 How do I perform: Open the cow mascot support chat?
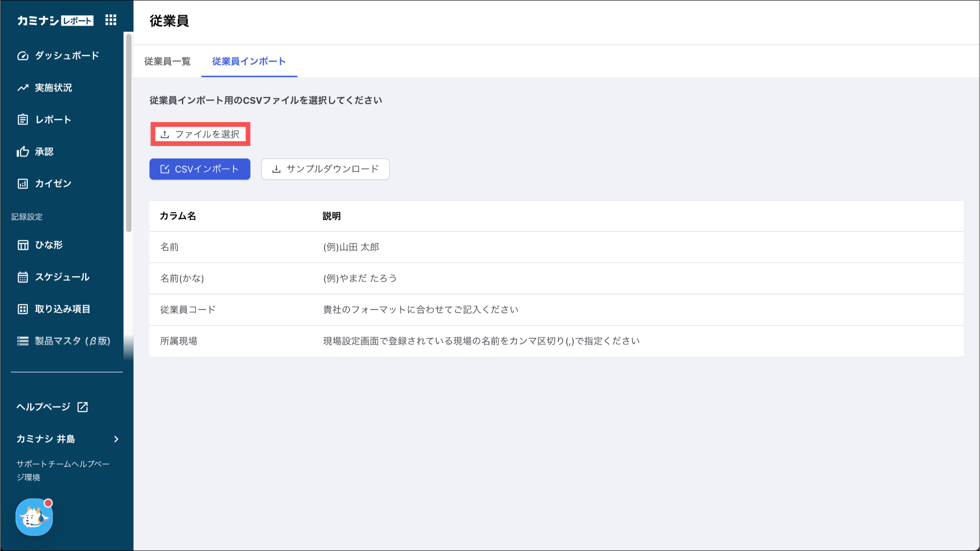pyautogui.click(x=34, y=517)
